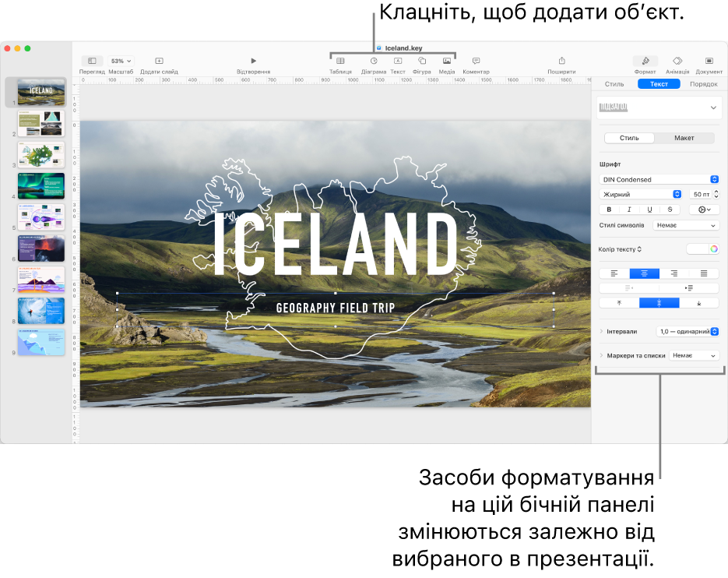The height and width of the screenshot is (578, 728).
Task: Align text vertically to the top
Action: tap(619, 303)
